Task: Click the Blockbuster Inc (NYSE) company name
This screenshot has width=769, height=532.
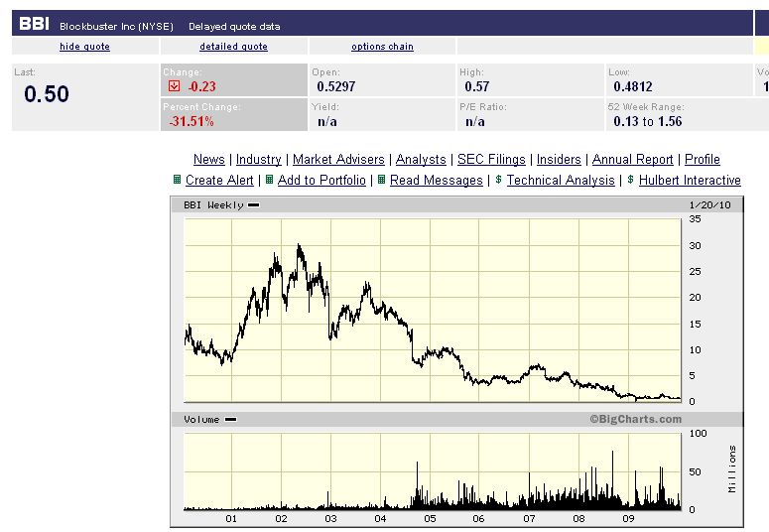Action: [x=117, y=27]
